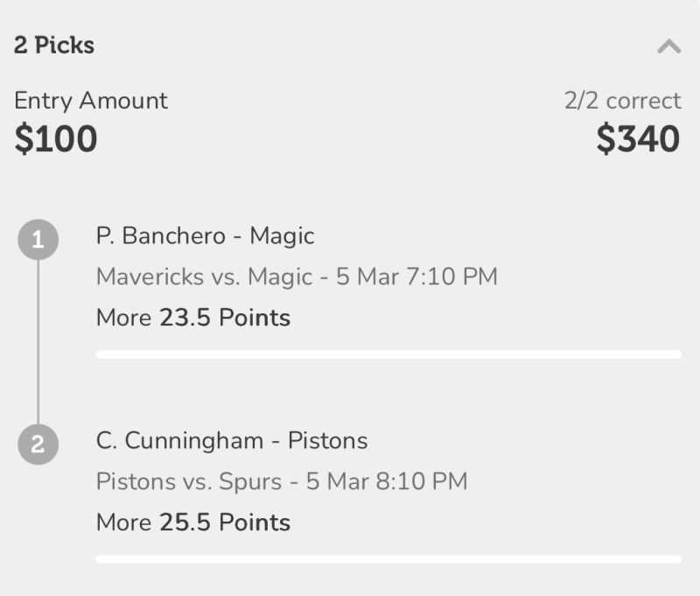Click the bold 23.5 Points value
Screen dimensions: 700x596
tap(225, 318)
